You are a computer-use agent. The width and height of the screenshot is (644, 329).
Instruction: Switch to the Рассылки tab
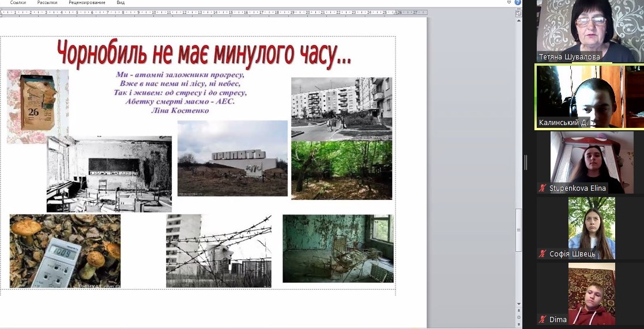(47, 3)
